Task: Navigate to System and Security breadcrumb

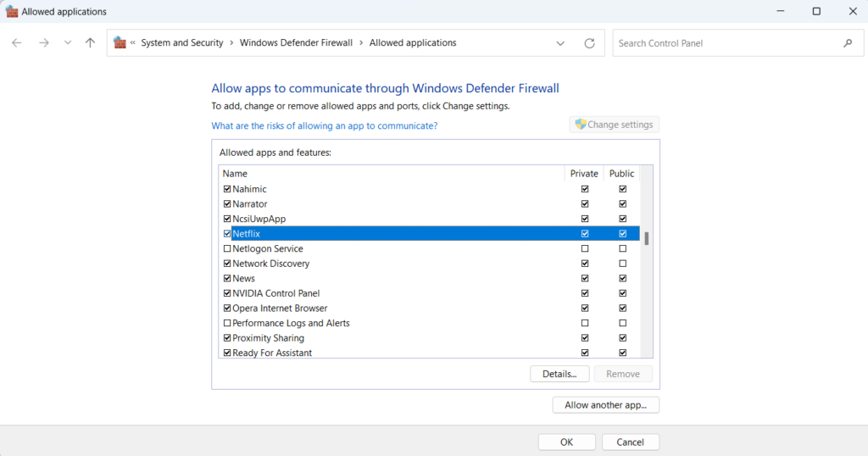Action: [x=181, y=43]
